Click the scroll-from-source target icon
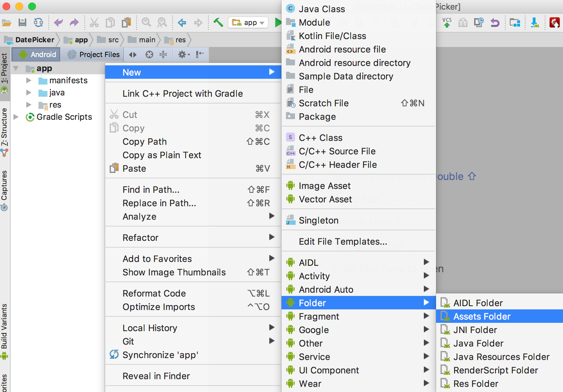The height and width of the screenshot is (392, 563). (x=149, y=54)
